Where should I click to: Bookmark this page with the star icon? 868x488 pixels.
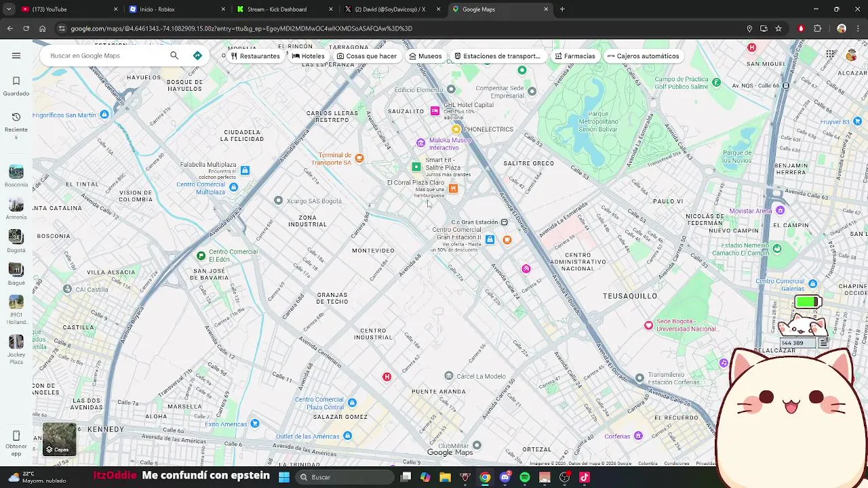[x=778, y=28]
